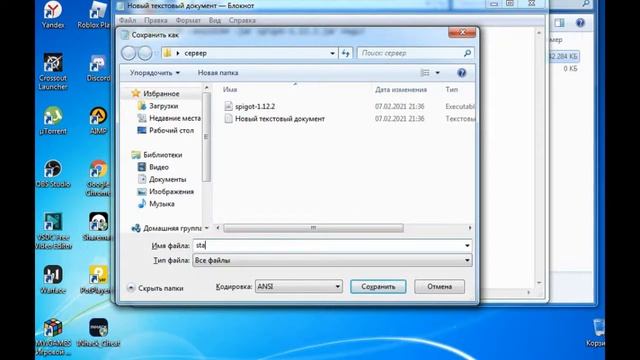Screen dimensions: 640x360
Task: Click the Новая папка button
Action: (218, 73)
